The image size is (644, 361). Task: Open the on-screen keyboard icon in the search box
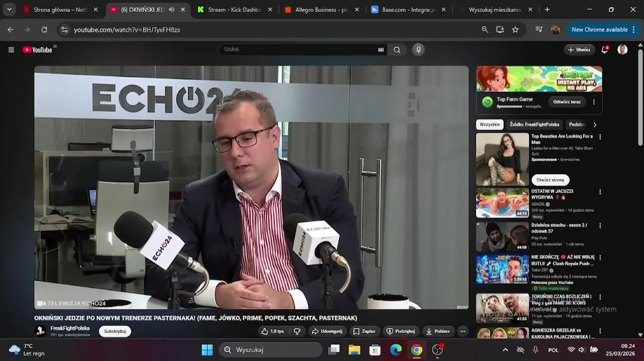click(x=381, y=50)
